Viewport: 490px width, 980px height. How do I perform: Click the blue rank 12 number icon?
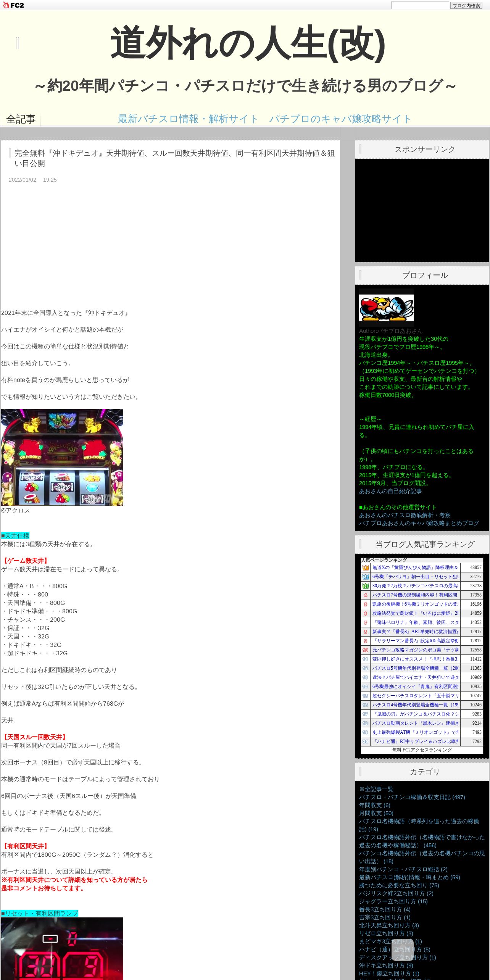[365, 668]
